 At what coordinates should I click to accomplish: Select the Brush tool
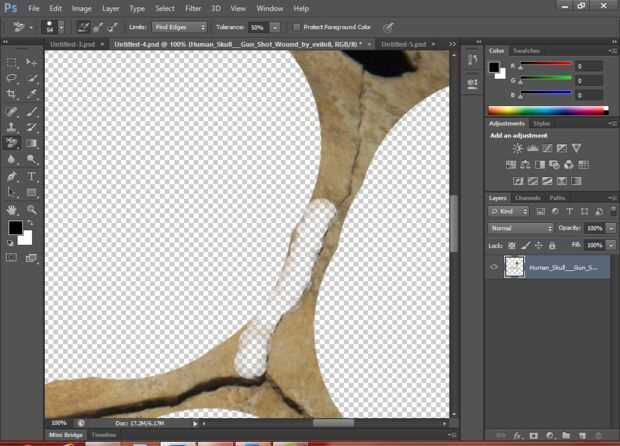click(x=31, y=111)
